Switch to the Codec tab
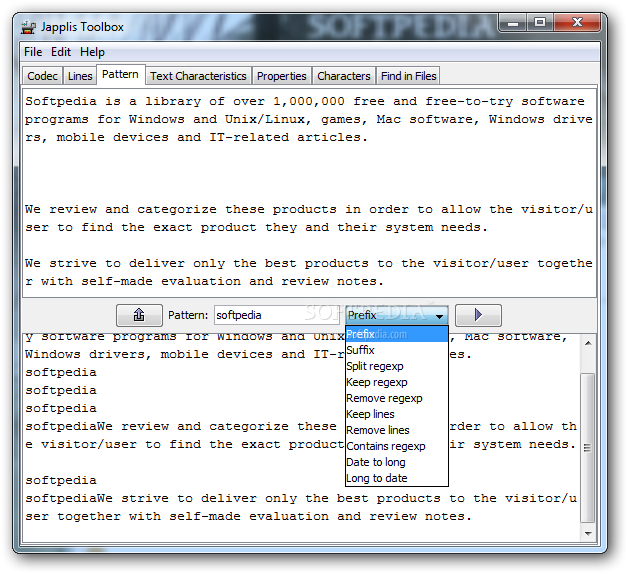The height and width of the screenshot is (574, 628). coord(42,76)
